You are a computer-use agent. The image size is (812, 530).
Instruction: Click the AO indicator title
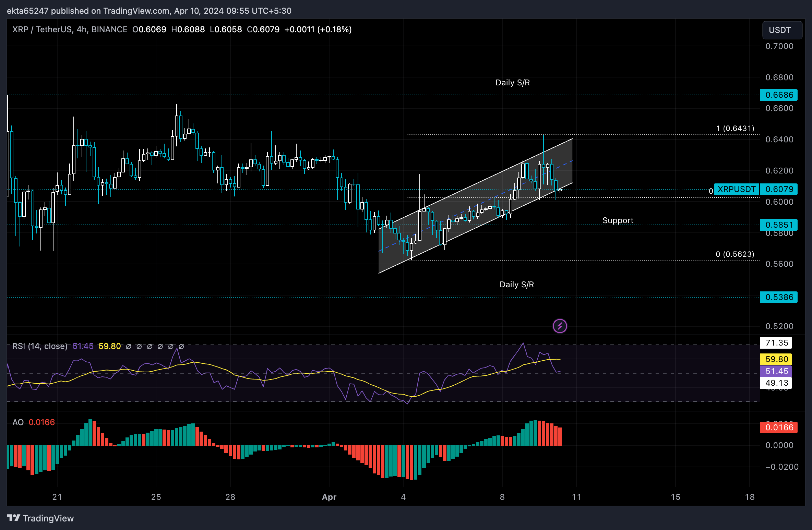[18, 422]
